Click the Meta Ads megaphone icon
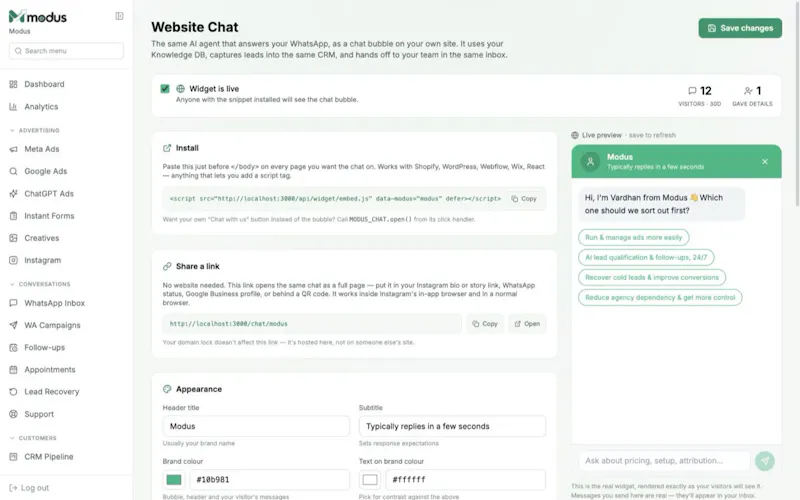 click(13, 149)
